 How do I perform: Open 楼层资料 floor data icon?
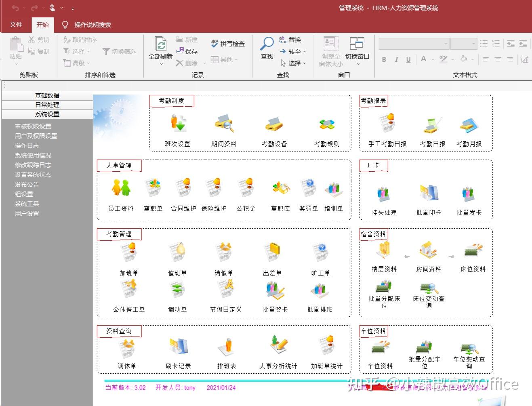pos(383,250)
